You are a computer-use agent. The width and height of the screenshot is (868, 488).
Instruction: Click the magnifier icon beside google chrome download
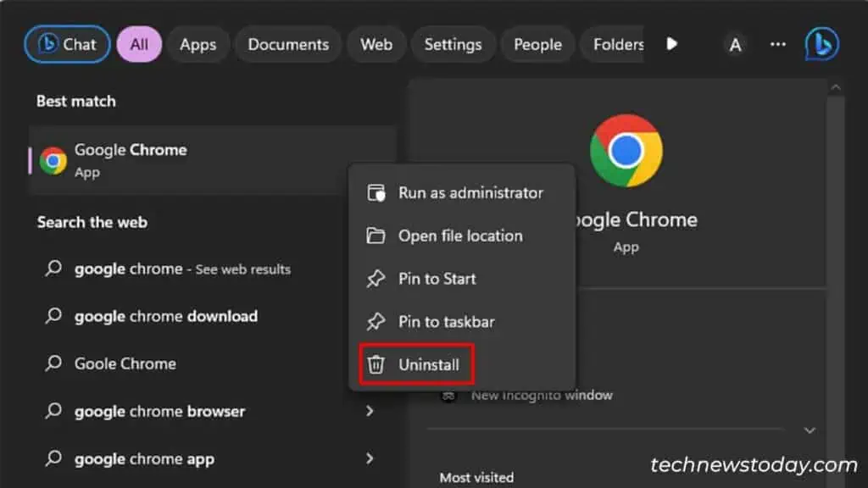53,316
